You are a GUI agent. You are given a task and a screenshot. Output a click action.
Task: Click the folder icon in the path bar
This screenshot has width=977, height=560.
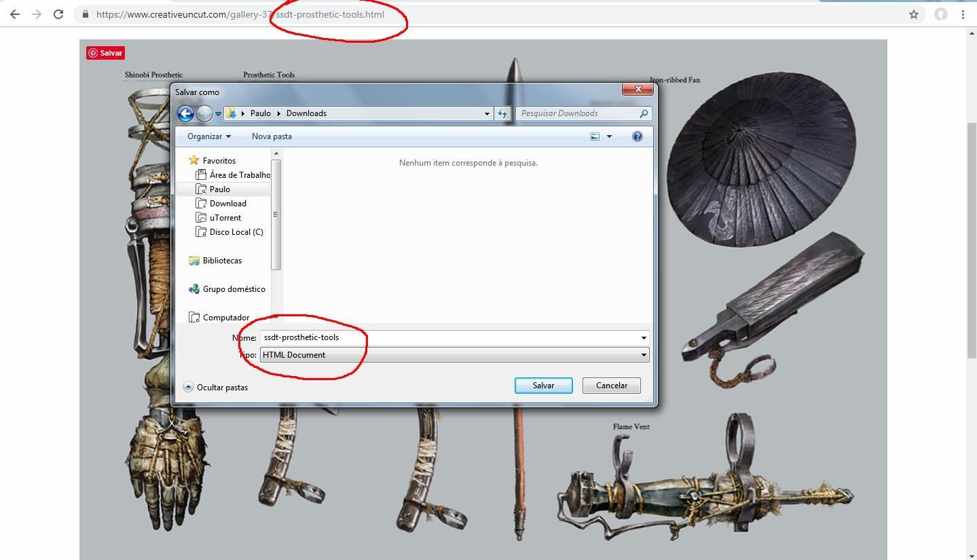(x=231, y=113)
